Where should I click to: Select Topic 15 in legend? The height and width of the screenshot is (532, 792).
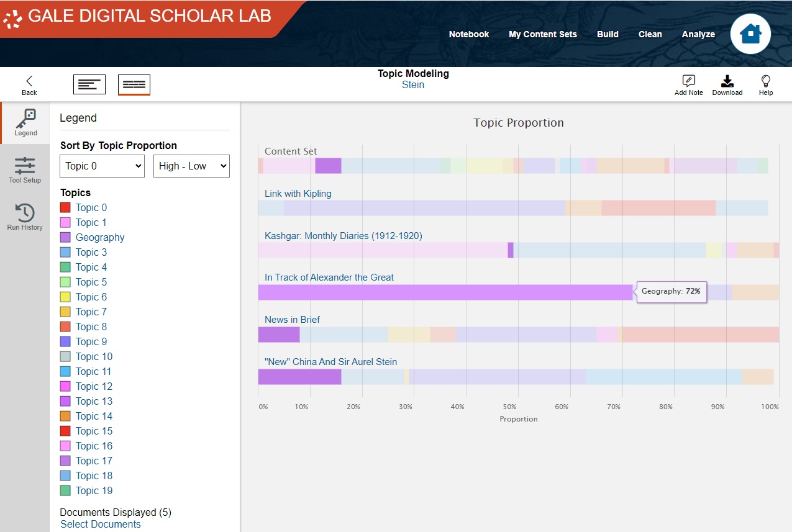click(x=94, y=431)
